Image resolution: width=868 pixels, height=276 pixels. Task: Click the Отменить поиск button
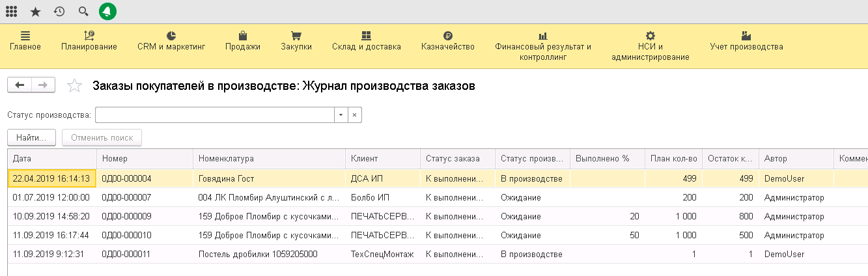102,138
